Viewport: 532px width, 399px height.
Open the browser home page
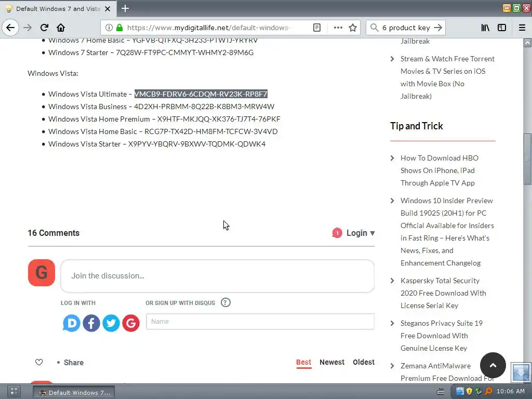pos(61,28)
